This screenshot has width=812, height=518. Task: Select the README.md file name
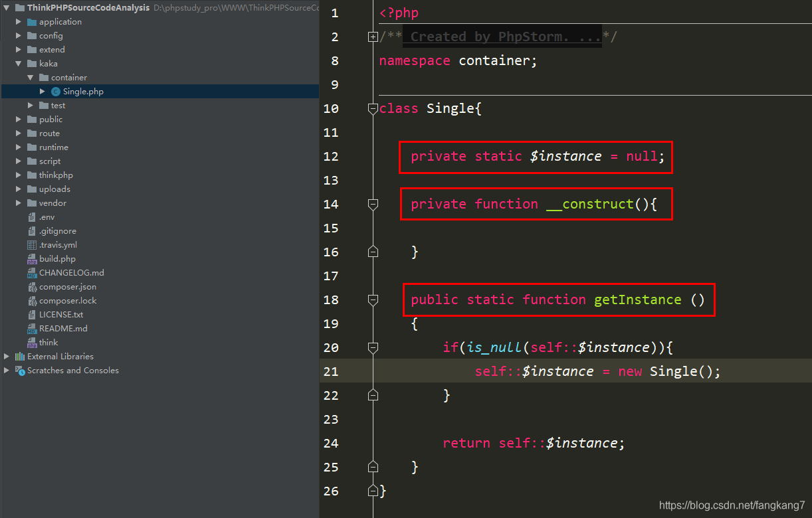point(63,329)
